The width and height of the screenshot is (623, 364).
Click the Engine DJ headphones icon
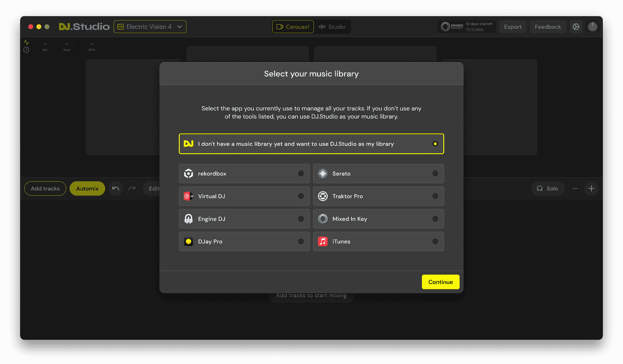point(188,219)
